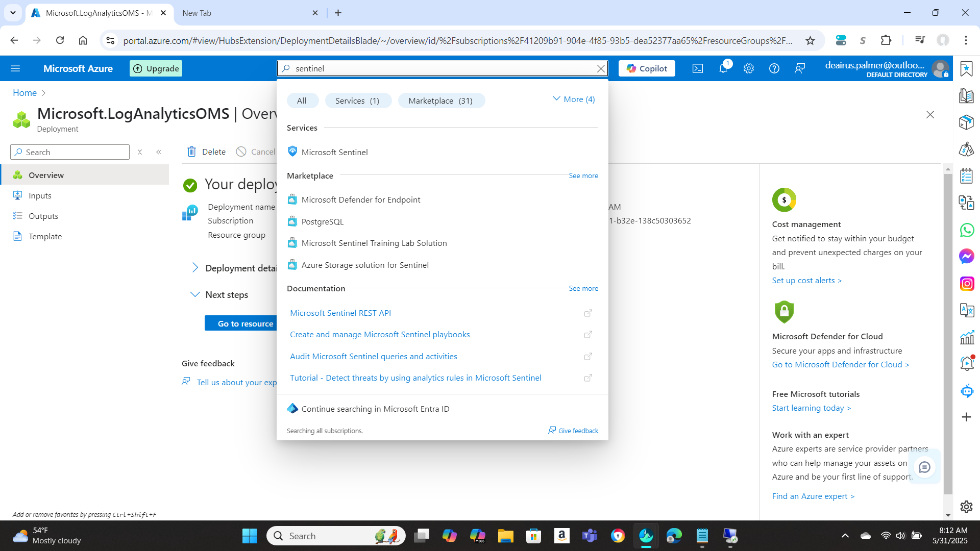Open Help question mark icon
Image resolution: width=980 pixels, height=551 pixels.
click(774, 68)
